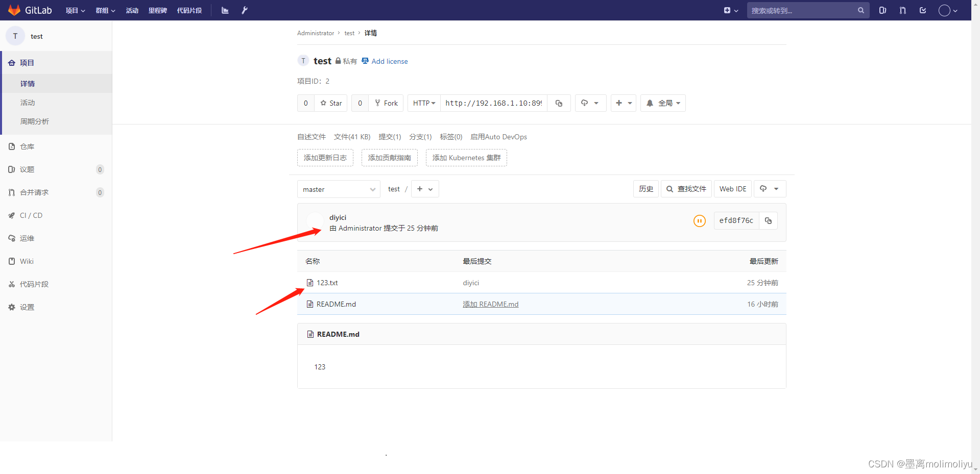Click search box in top bar
This screenshot has width=980, height=474.
[x=808, y=10]
